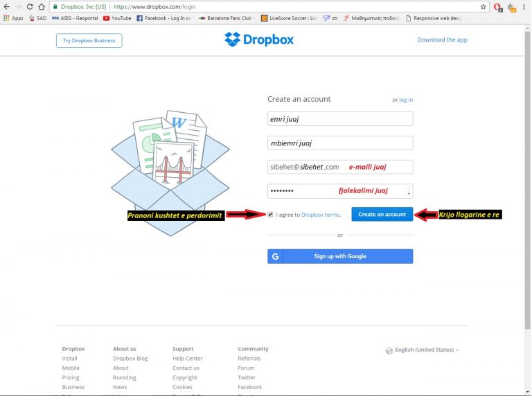
Task: Open the Facebook - Log In bookmark
Action: pos(164,18)
